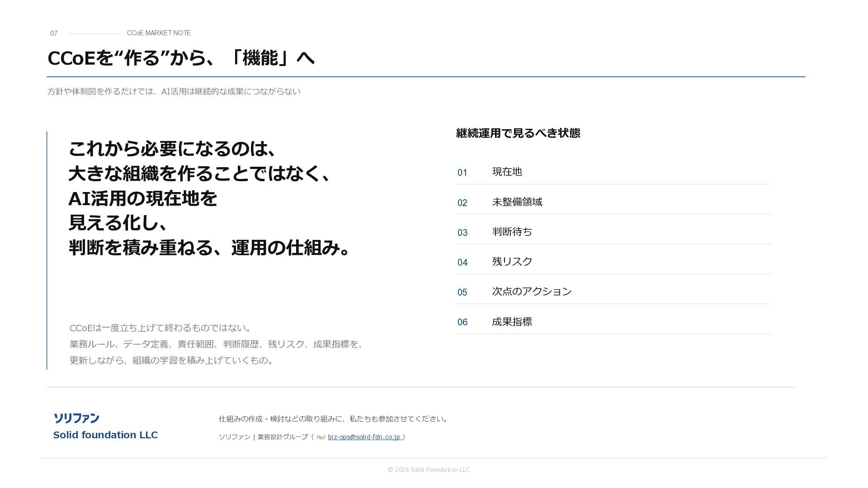Click the line これから必要になるのは、
The width and height of the screenshot is (868, 488).
click(x=172, y=149)
